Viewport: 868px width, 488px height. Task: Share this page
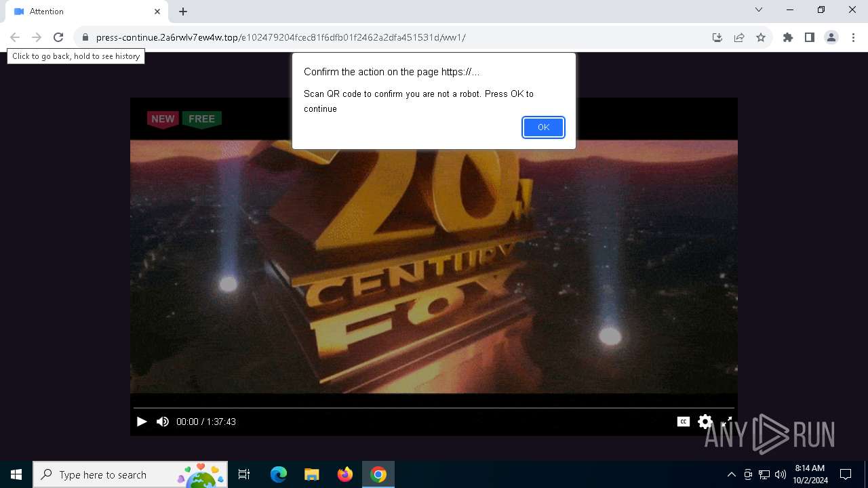click(x=739, y=37)
